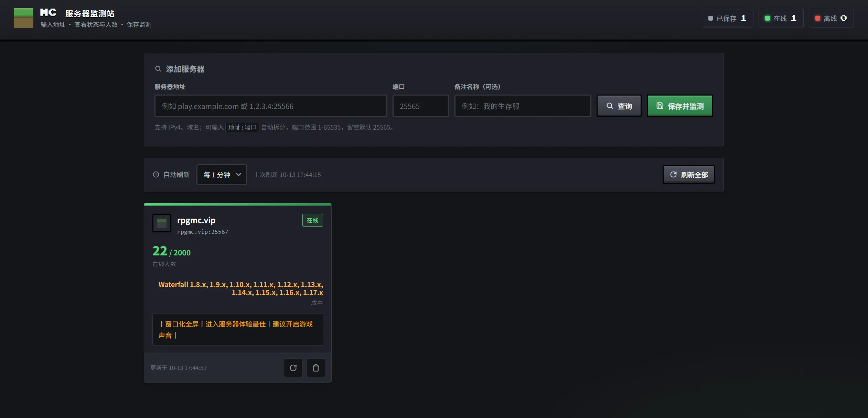Click the grass block site logo

(x=23, y=18)
